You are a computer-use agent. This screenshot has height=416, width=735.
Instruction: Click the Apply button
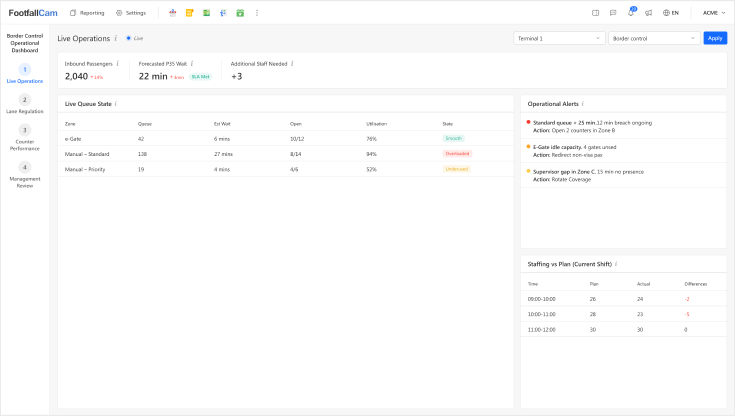[715, 38]
